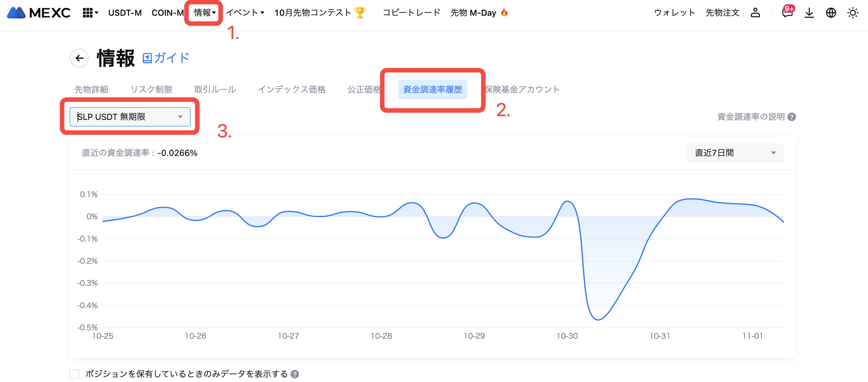Click the back arrow button
Screen dimensions: 868x382
tap(80, 58)
